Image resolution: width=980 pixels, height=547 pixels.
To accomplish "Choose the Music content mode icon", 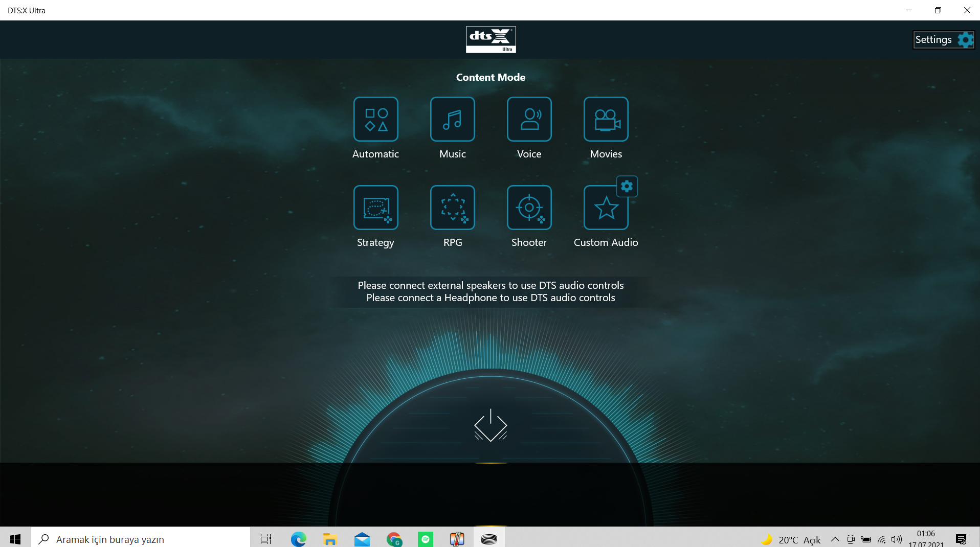I will coord(453,119).
